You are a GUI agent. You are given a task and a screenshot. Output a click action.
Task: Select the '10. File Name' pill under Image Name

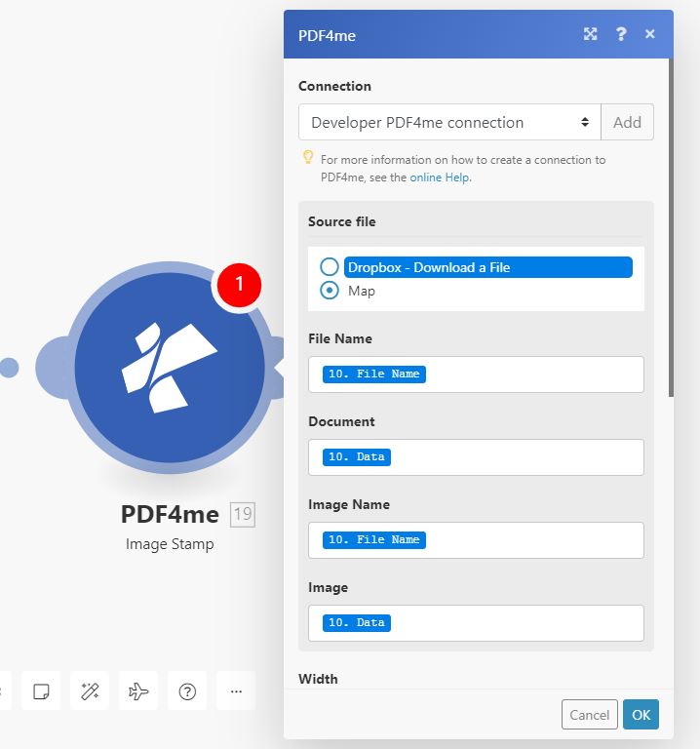[373, 540]
